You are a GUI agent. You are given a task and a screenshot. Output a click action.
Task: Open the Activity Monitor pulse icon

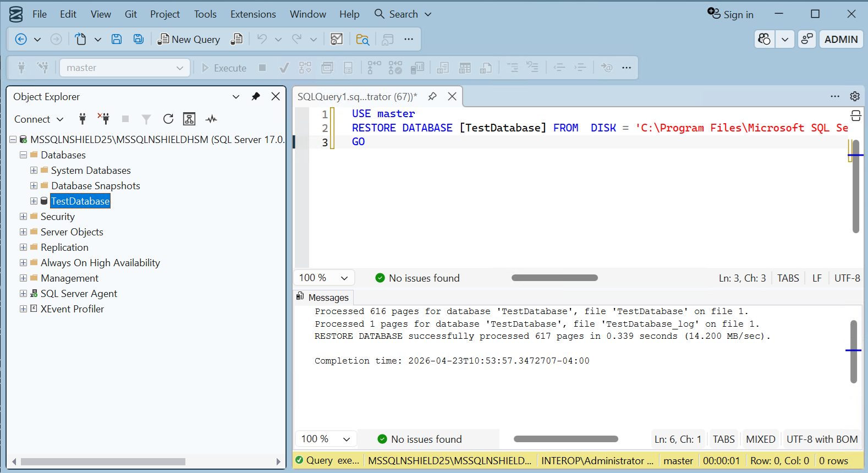[x=211, y=119]
